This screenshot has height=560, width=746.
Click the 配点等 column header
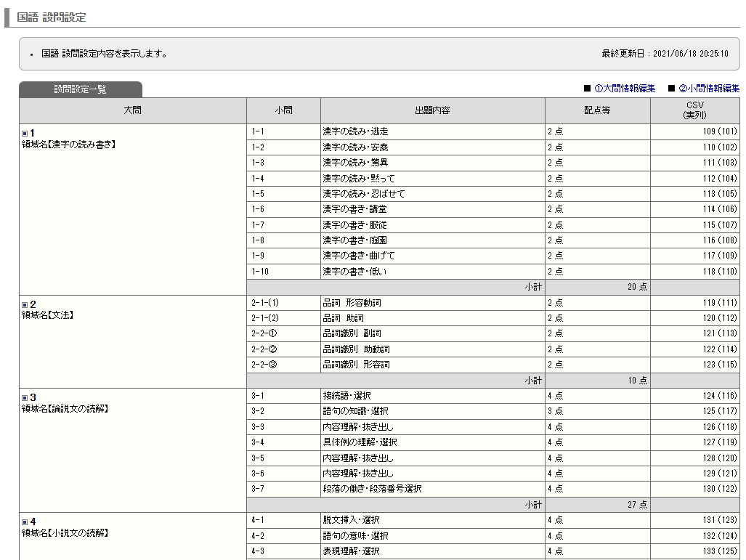pos(598,110)
